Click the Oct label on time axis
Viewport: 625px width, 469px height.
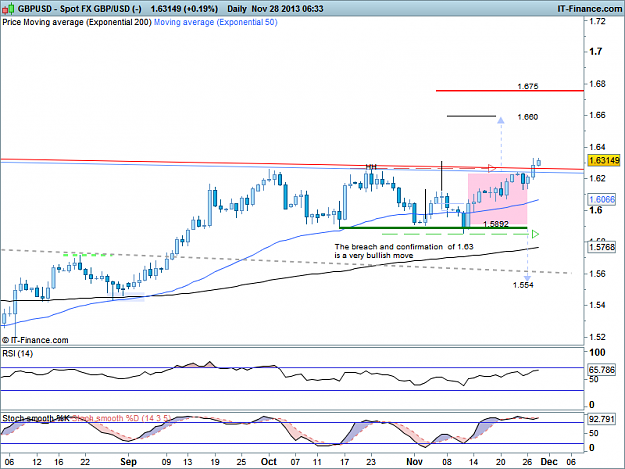269,461
